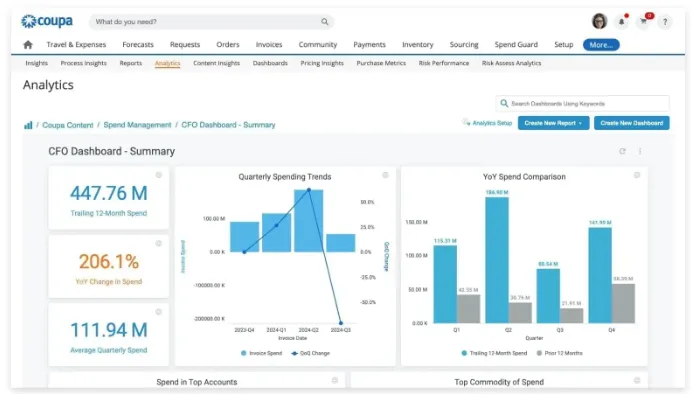Open the help question mark
Screen dimensions: 697x394
(665, 21)
